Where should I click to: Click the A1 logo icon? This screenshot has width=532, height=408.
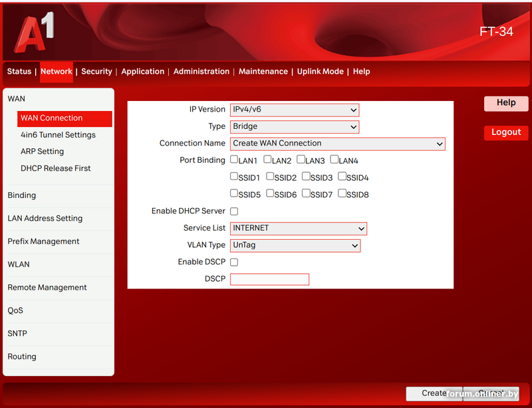click(x=33, y=33)
